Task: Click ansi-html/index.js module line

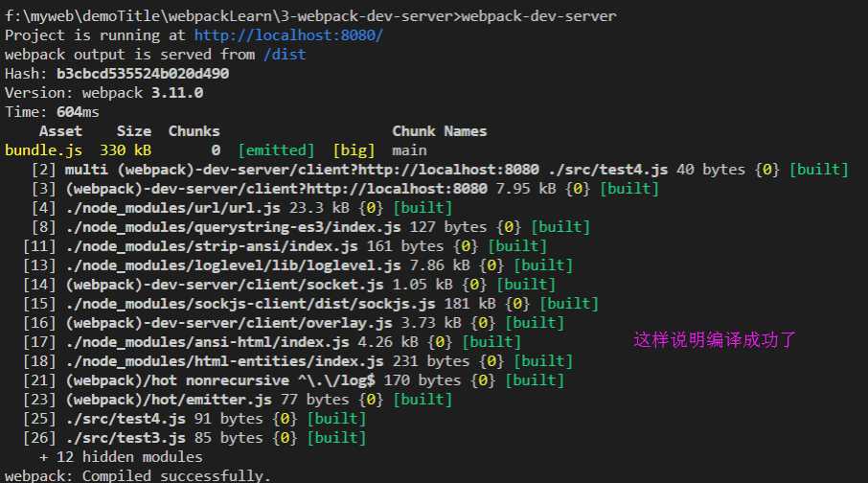Action: click(x=272, y=342)
